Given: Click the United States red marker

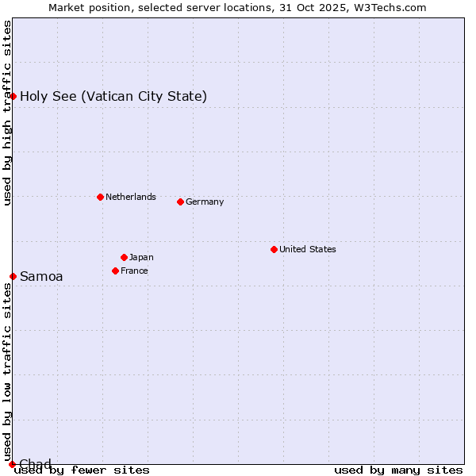Looking at the screenshot, I should [x=274, y=249].
